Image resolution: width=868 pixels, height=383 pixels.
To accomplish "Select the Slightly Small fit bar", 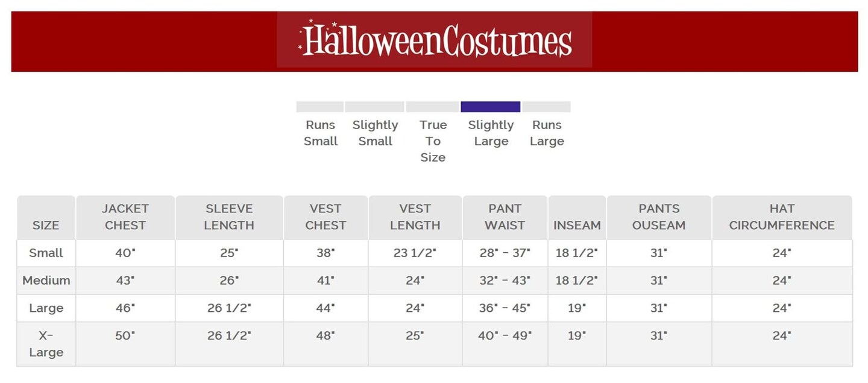I will [374, 107].
